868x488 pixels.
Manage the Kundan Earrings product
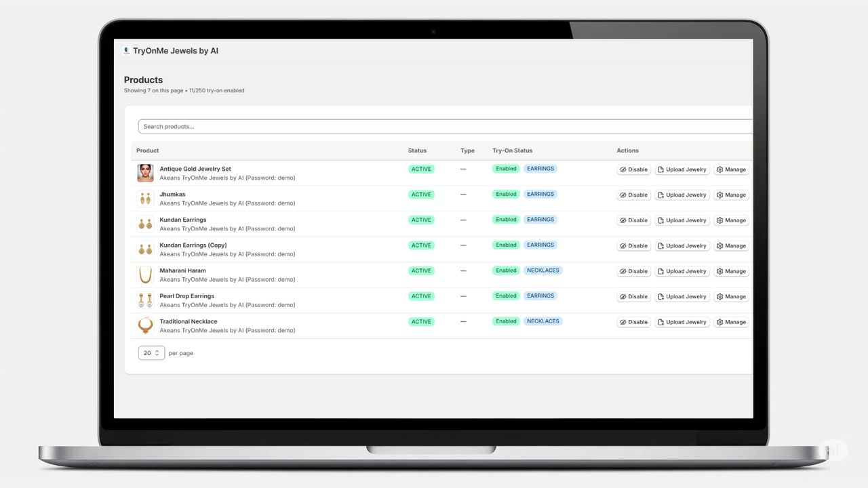click(731, 220)
